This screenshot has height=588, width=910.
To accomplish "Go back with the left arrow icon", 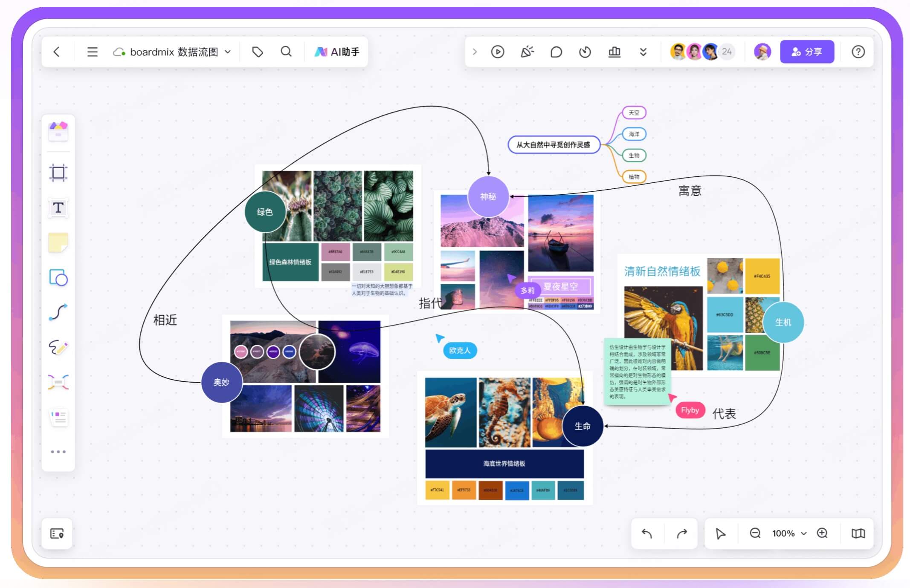I will point(57,52).
